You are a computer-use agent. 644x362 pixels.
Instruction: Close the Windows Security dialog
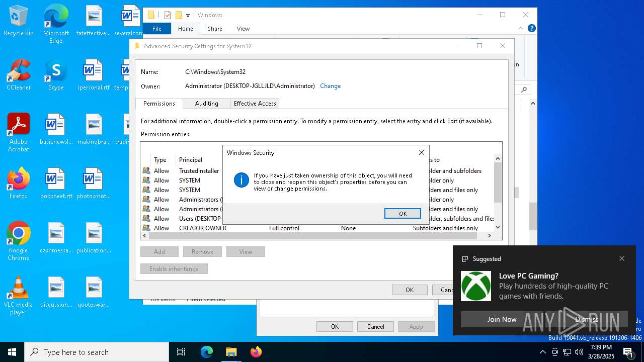pos(422,152)
